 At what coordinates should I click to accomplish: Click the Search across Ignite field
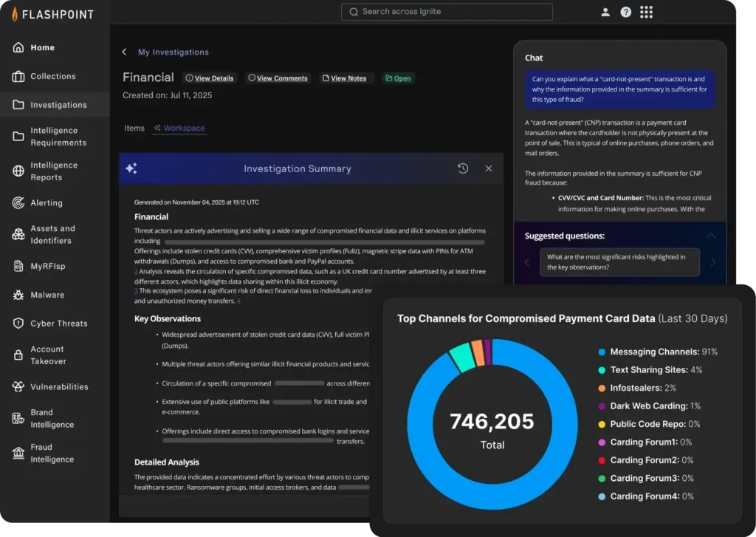[447, 12]
